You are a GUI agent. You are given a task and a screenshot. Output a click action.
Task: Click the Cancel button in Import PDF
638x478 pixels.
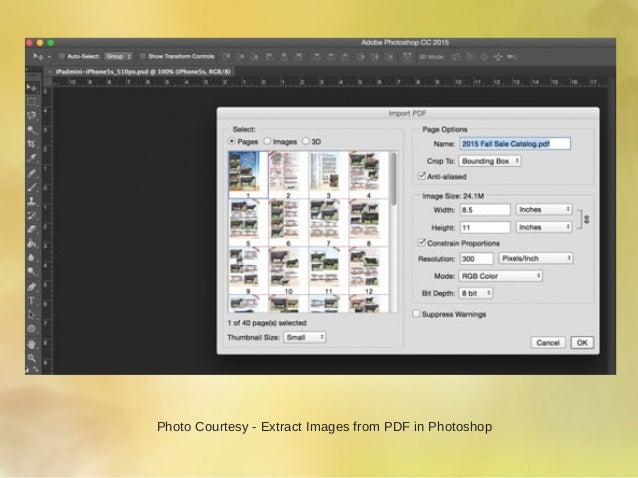548,343
